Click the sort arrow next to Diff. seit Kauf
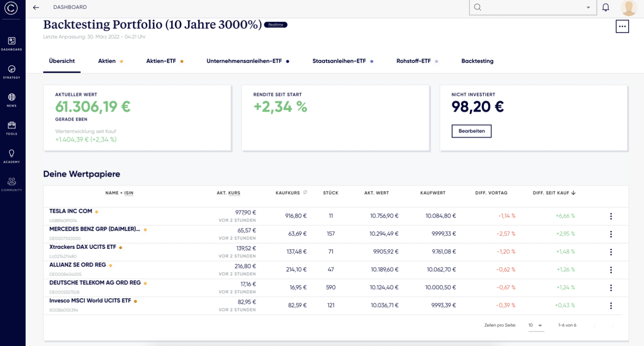644x346 pixels. 573,193
